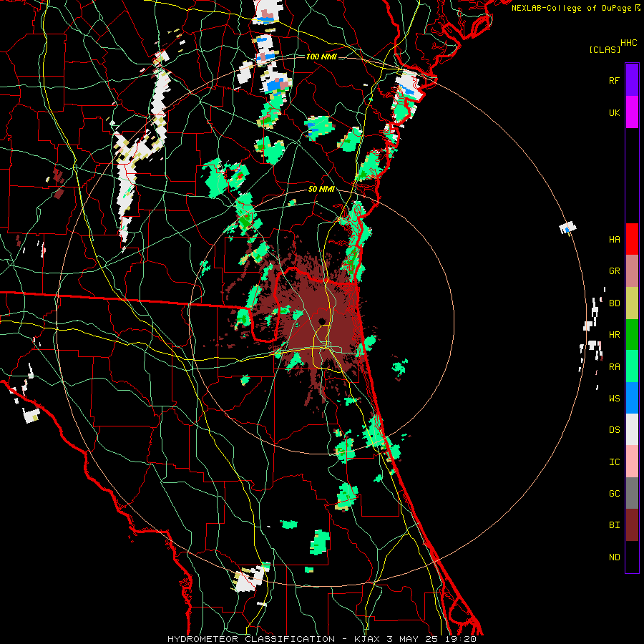
Task: Click the [CLAS] units label
Action: (x=605, y=50)
